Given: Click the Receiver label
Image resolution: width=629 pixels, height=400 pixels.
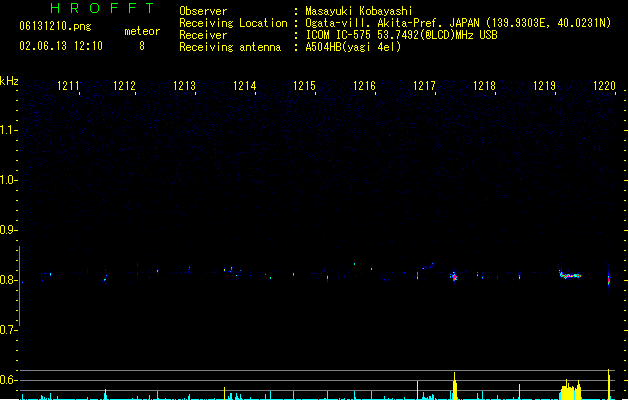Looking at the screenshot, I should pyautogui.click(x=203, y=35).
